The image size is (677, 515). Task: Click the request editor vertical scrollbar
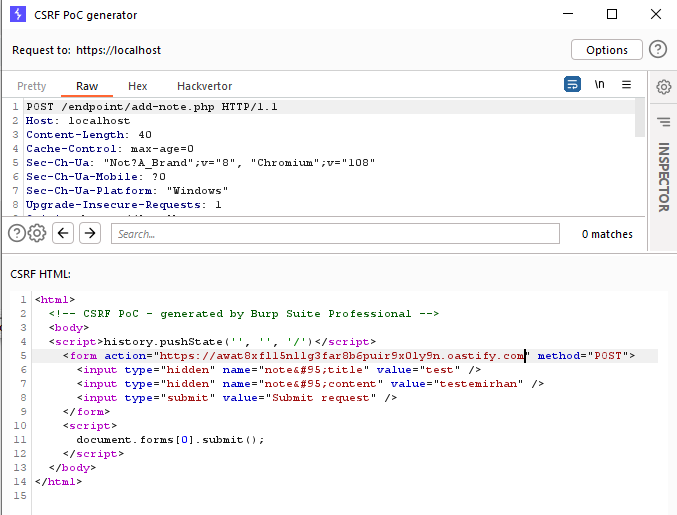click(x=639, y=118)
